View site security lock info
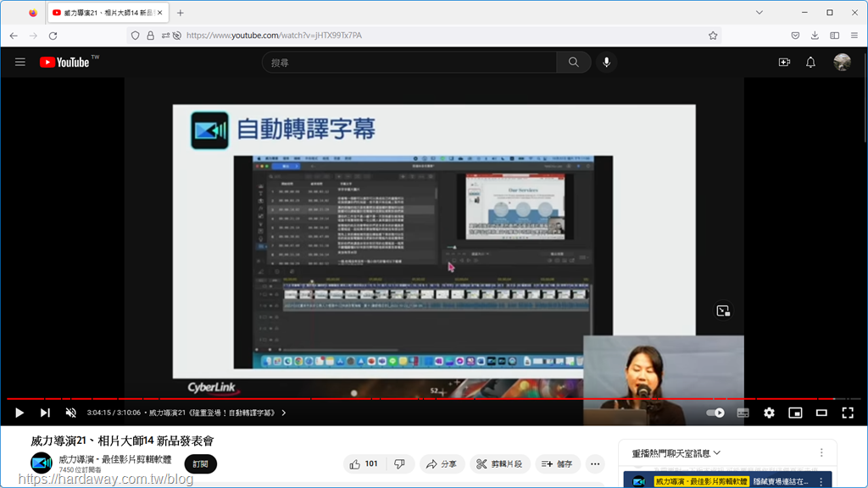Viewport: 868px width, 488px height. click(x=151, y=36)
